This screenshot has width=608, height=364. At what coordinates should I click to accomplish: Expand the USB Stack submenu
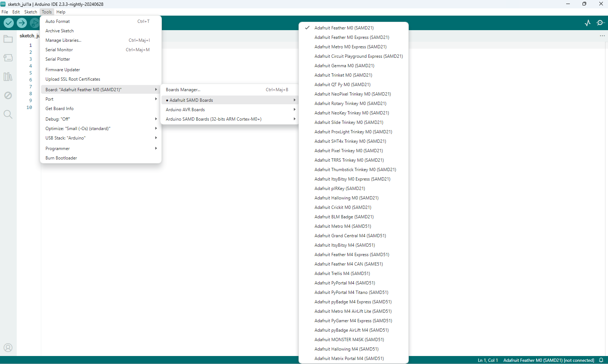(x=101, y=138)
